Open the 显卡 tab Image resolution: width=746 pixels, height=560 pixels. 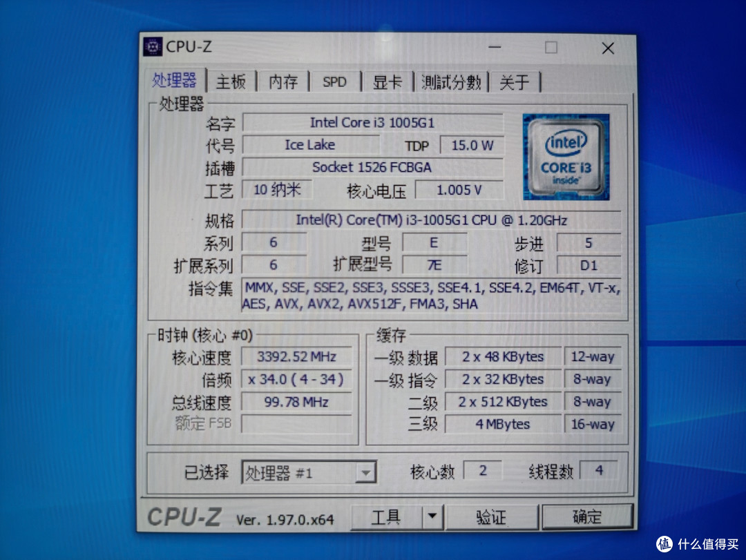point(388,82)
